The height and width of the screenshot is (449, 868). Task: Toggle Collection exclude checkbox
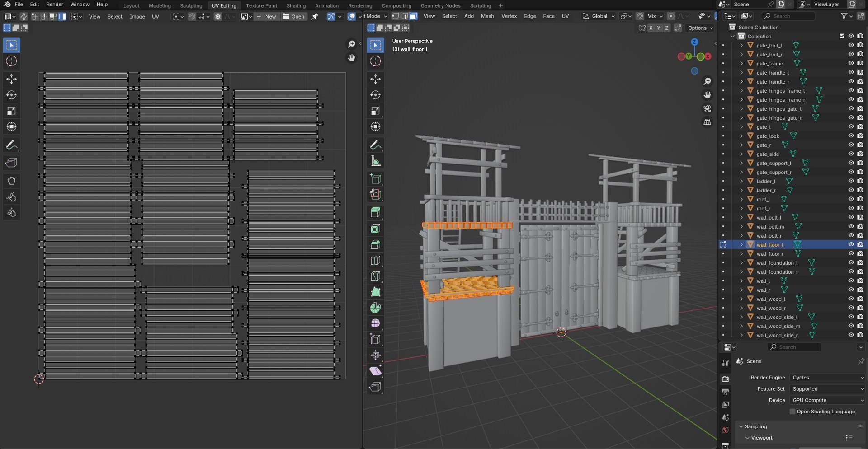(842, 36)
